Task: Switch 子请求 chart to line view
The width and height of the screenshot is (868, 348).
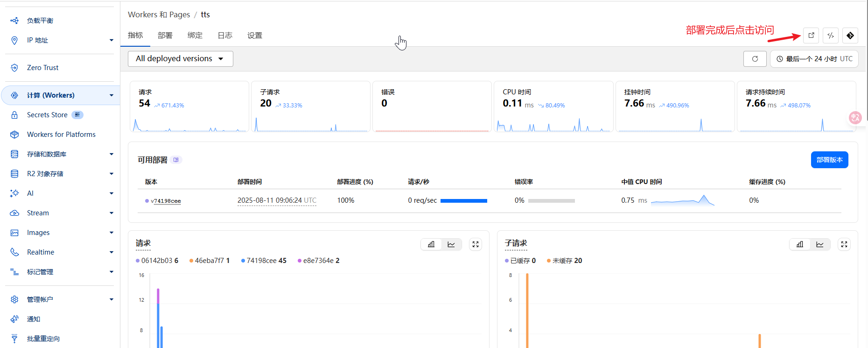Action: tap(820, 244)
